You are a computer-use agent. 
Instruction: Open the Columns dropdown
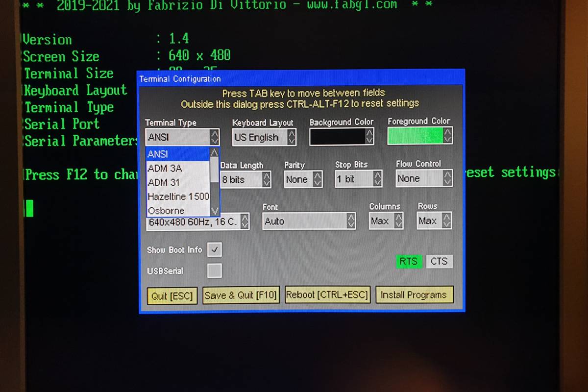tap(386, 221)
